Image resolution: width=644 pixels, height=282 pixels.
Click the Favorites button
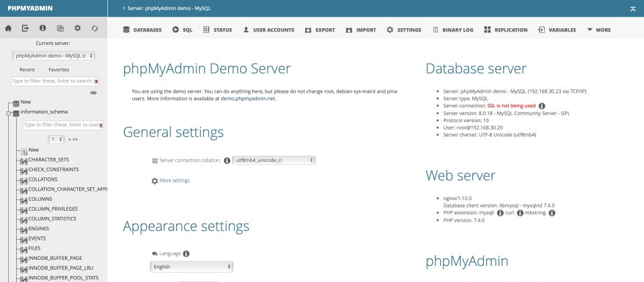point(59,70)
